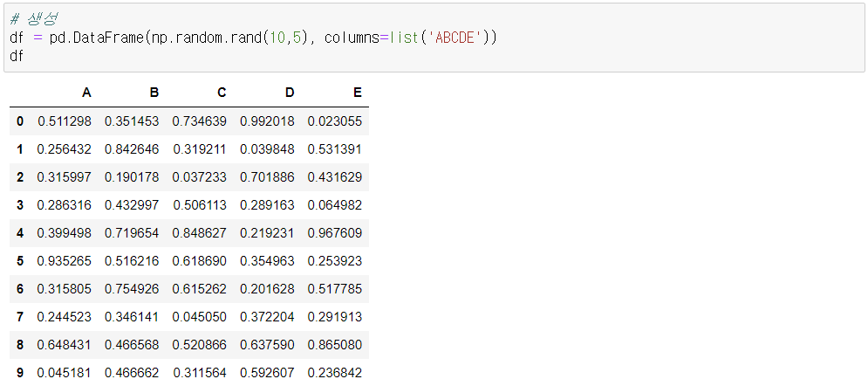Select cell value 0.319211
This screenshot has height=386, width=868.
click(x=199, y=149)
